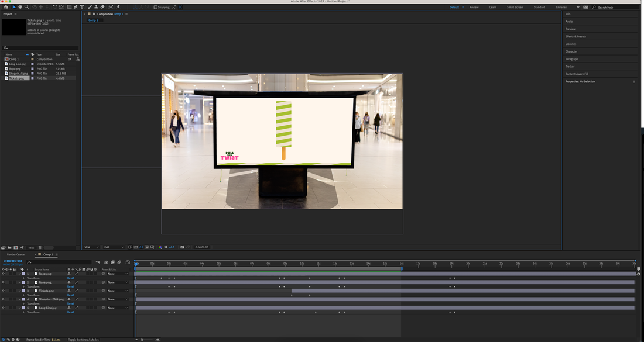The height and width of the screenshot is (342, 644).
Task: Reset transform on Long Line.jpg layer
Action: point(71,312)
